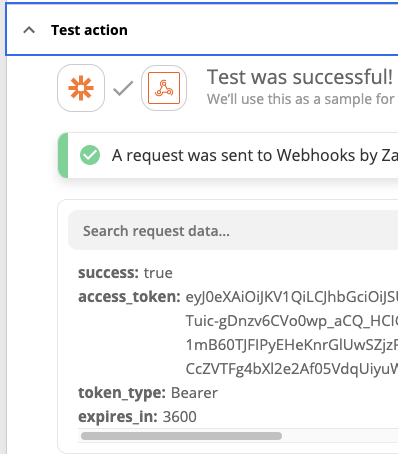Click the token line starting with CcZVTFg4bXl2
This screenshot has width=398, height=454.
[x=292, y=369]
